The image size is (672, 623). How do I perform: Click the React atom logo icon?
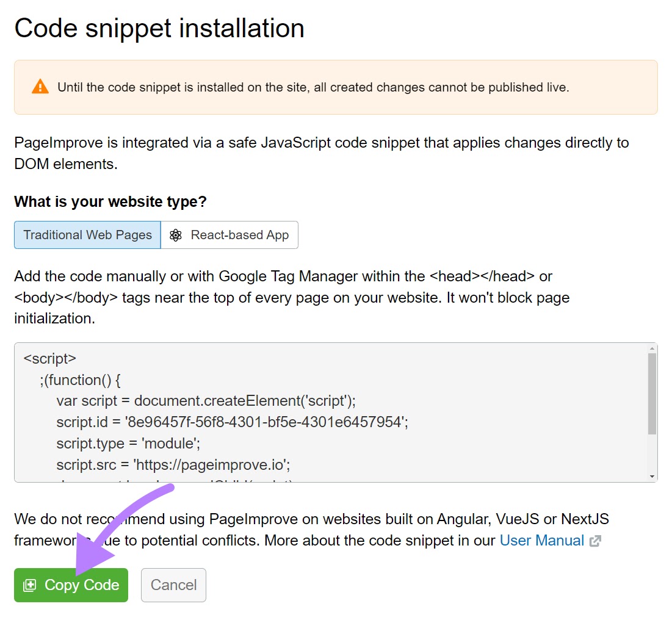coord(176,235)
